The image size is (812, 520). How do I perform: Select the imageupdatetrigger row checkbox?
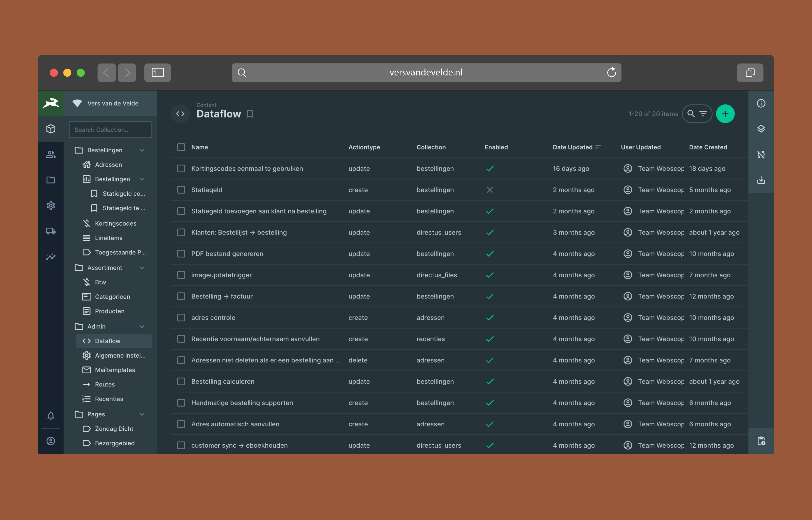point(181,275)
